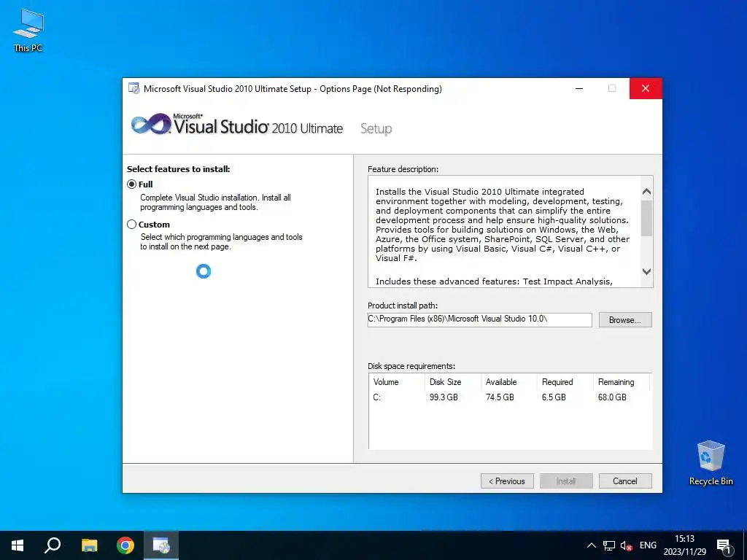Image resolution: width=747 pixels, height=560 pixels.
Task: Show hidden system tray icons
Action: pyautogui.click(x=591, y=545)
